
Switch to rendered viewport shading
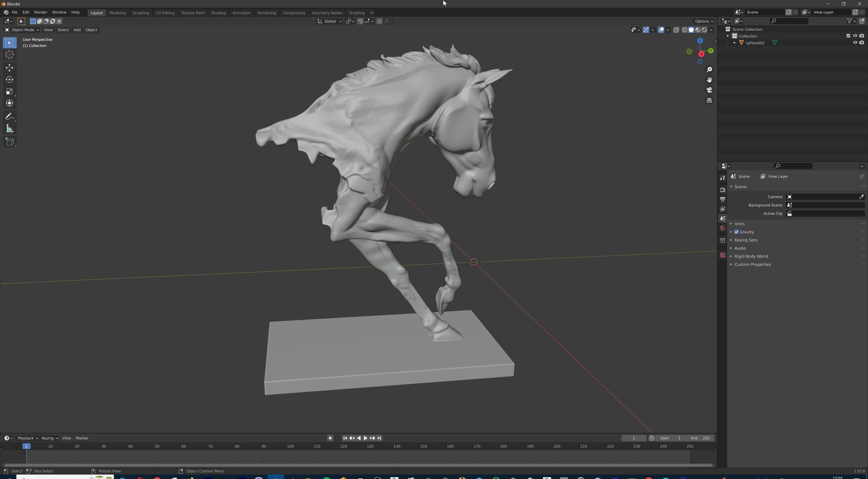(704, 30)
